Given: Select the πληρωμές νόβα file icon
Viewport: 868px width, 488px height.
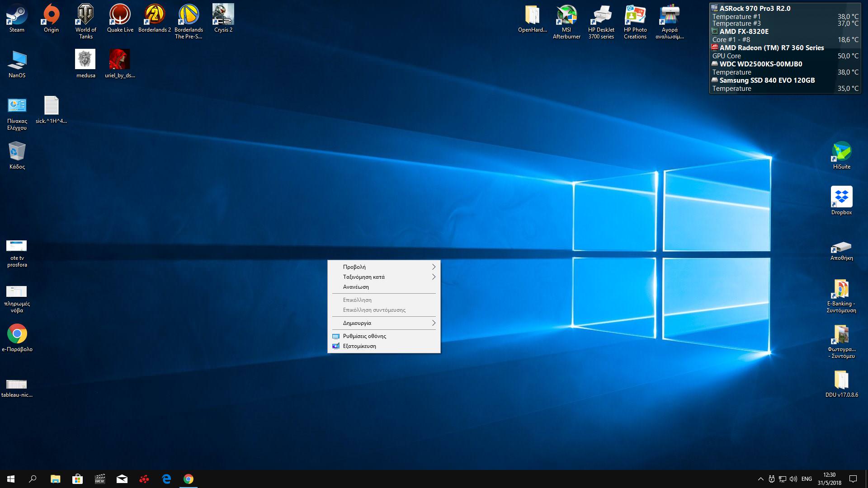Looking at the screenshot, I should [x=17, y=299].
